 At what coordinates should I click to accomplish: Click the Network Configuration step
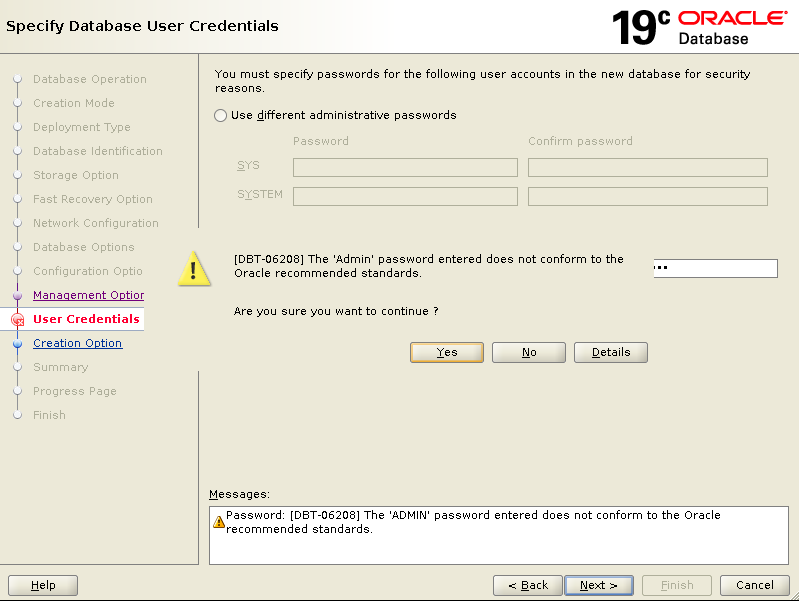pos(96,223)
